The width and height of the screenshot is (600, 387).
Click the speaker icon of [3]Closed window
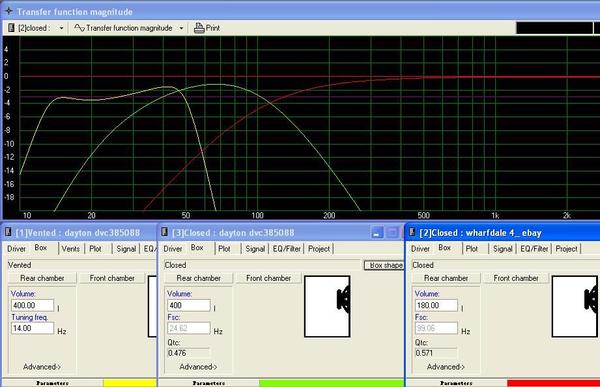(x=165, y=232)
